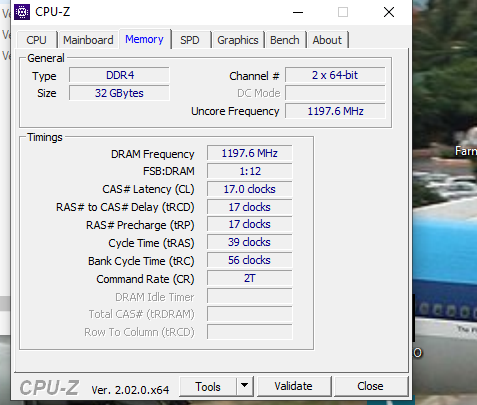Viewport: 477px width, 405px height.
Task: Click the DRAM Frequency label
Action: click(x=152, y=154)
